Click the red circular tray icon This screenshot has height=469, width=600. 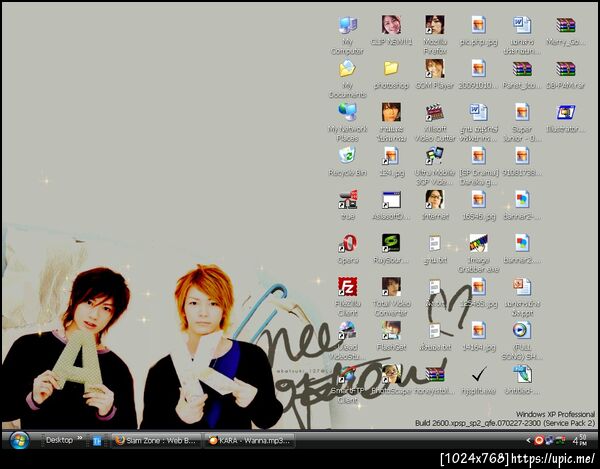click(539, 441)
